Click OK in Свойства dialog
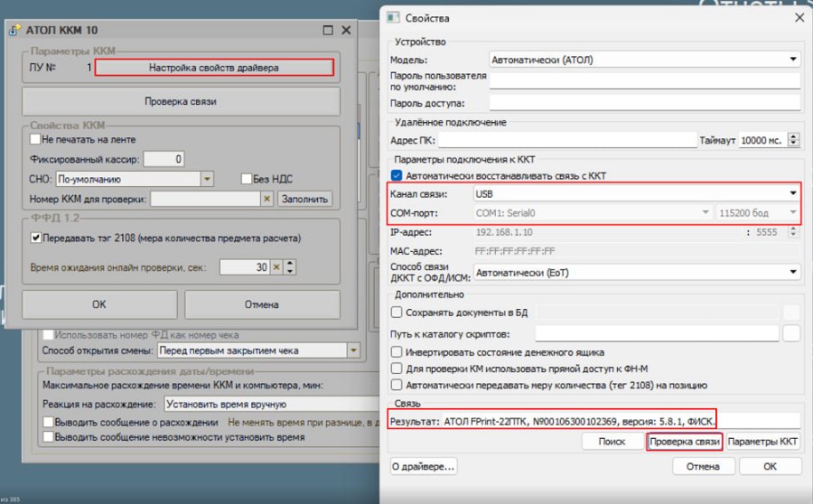Screen dimensions: 813x504 (x=770, y=466)
